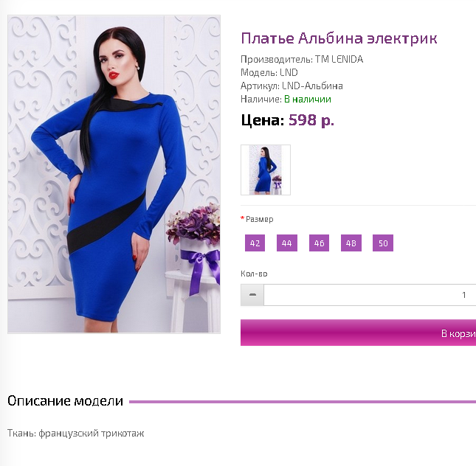476x466 pixels.
Task: Add dress to cart with В корзину button
Action: [358, 333]
